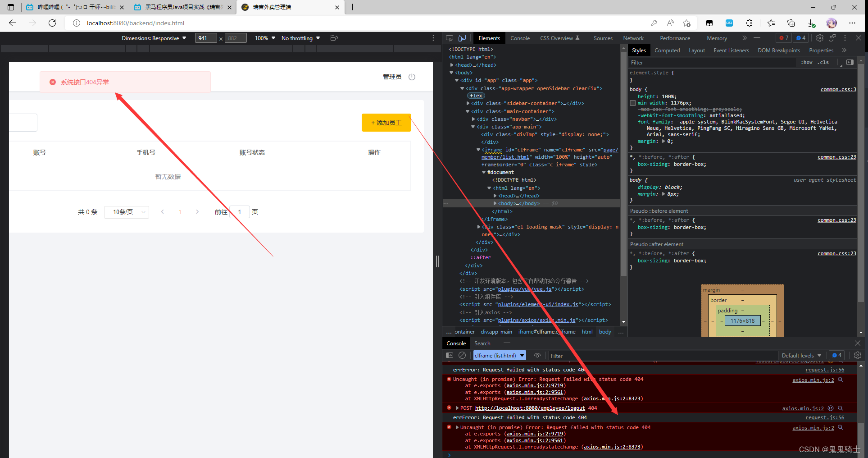868x458 pixels.
Task: Open browser extensions puzzle icon
Action: (749, 23)
